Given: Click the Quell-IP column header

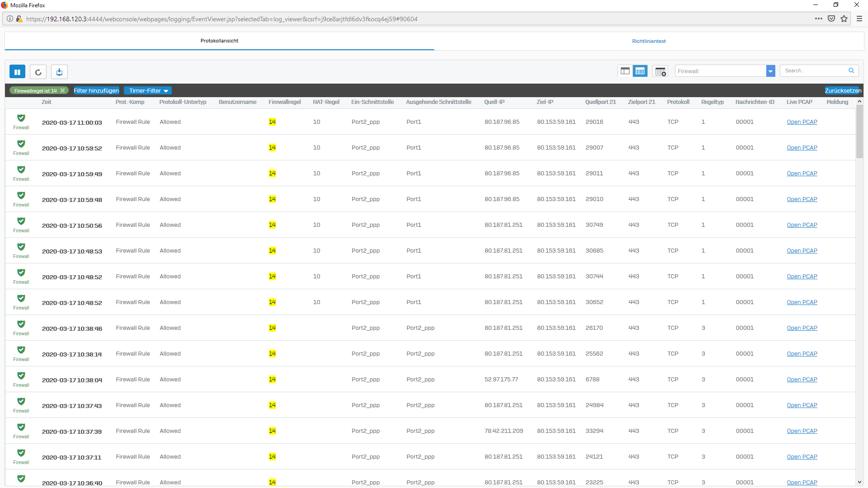Looking at the screenshot, I should (x=494, y=102).
